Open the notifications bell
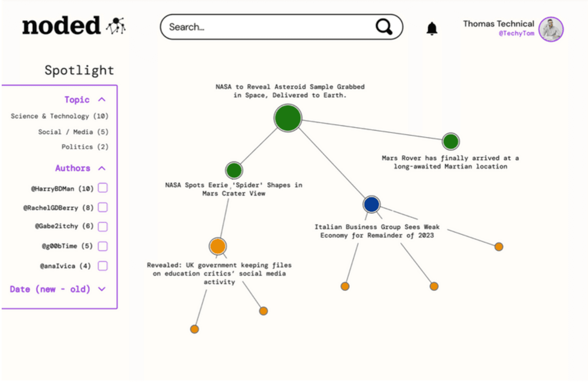588x383 pixels. (432, 29)
